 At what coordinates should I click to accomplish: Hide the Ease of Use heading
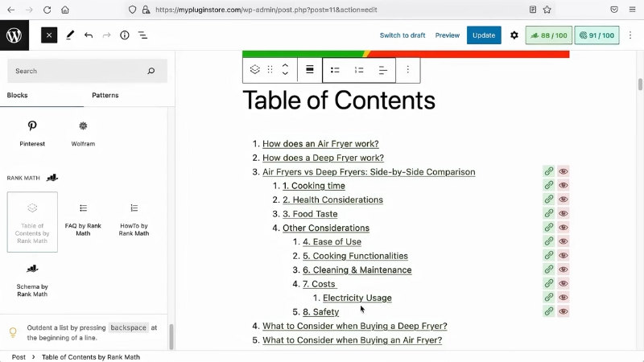coord(563,241)
